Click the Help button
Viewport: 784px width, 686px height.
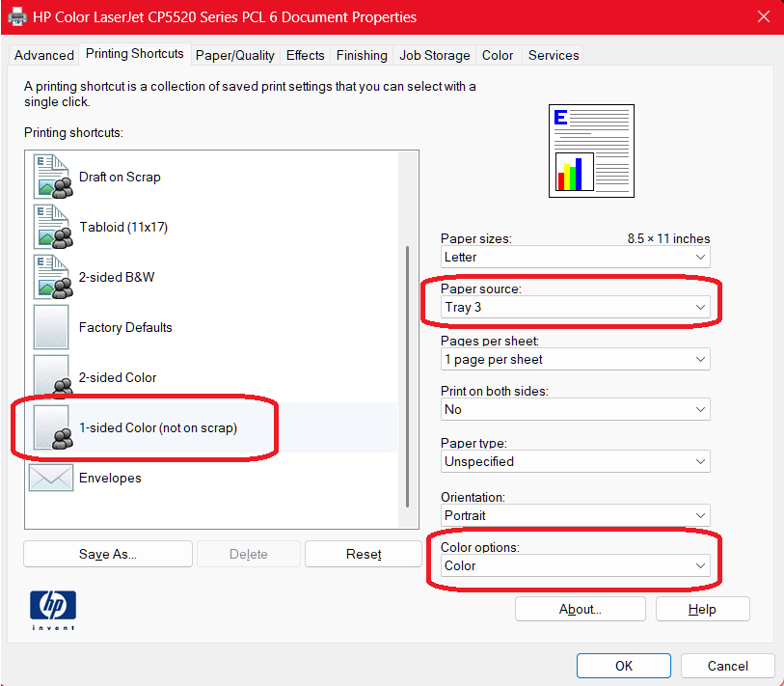[x=702, y=609]
